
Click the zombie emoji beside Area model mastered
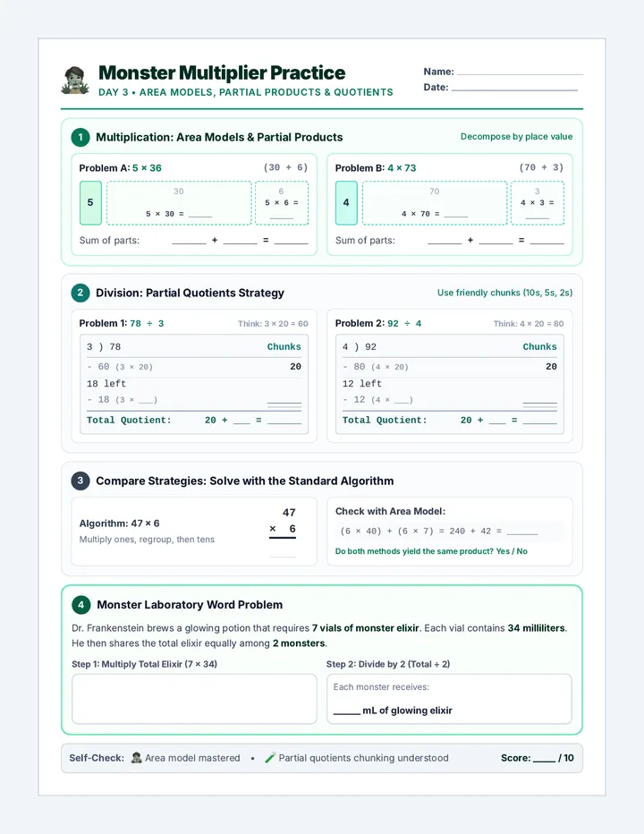(137, 758)
